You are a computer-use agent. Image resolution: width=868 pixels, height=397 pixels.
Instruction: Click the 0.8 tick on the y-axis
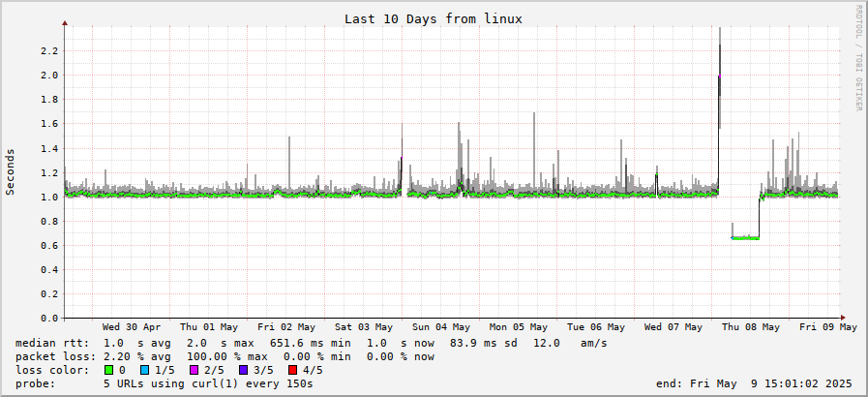[48, 221]
